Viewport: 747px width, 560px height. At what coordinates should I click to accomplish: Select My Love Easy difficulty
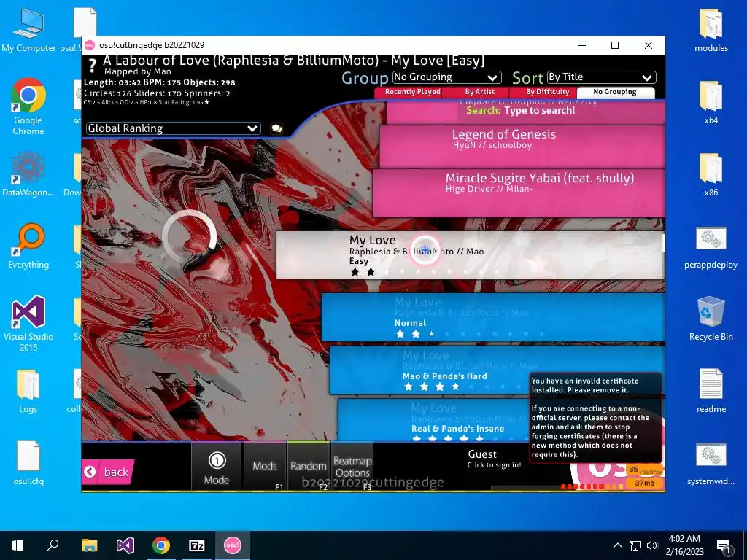tap(470, 256)
